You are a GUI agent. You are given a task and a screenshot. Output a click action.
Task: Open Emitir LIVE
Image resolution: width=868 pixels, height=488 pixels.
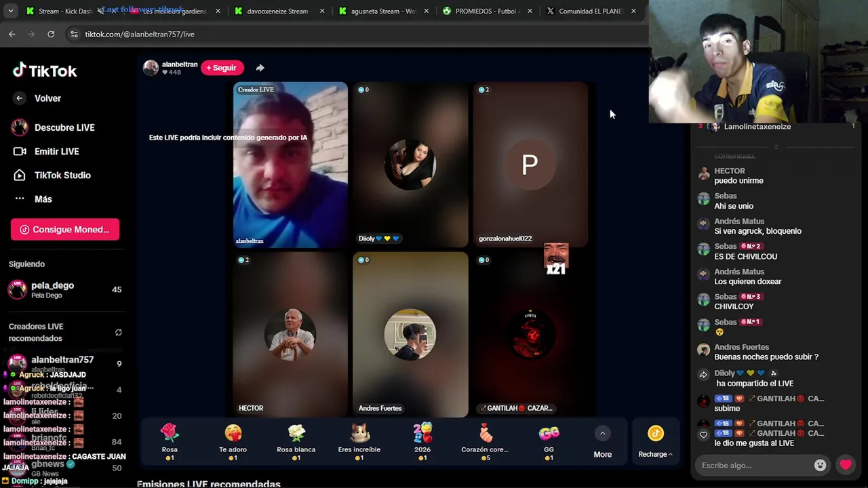(x=46, y=151)
